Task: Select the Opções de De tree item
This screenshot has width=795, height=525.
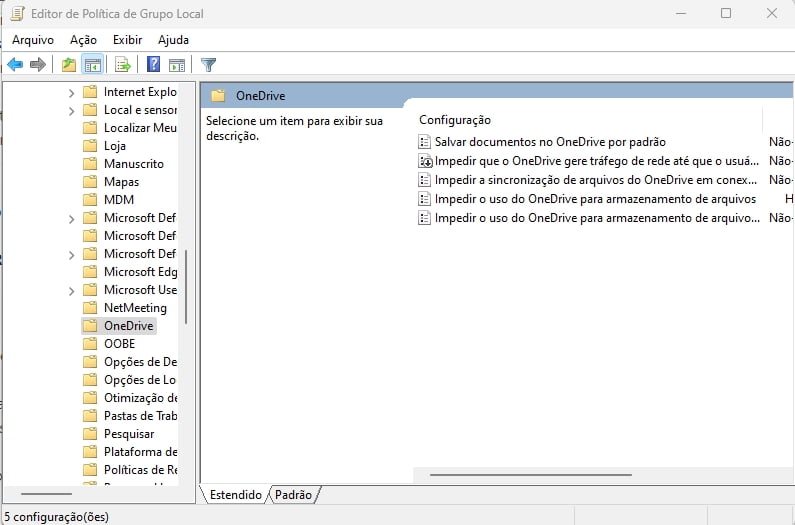Action: click(x=140, y=362)
